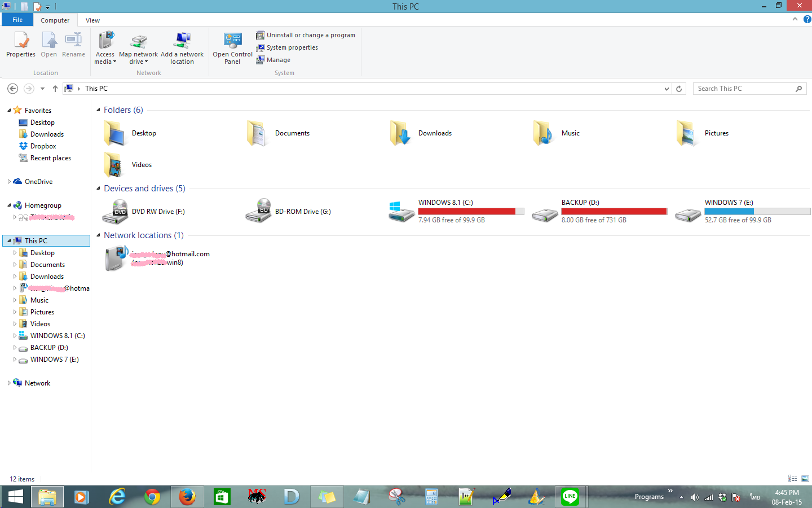This screenshot has width=812, height=508.
Task: Open Internet Explorer from taskbar
Action: click(x=117, y=497)
